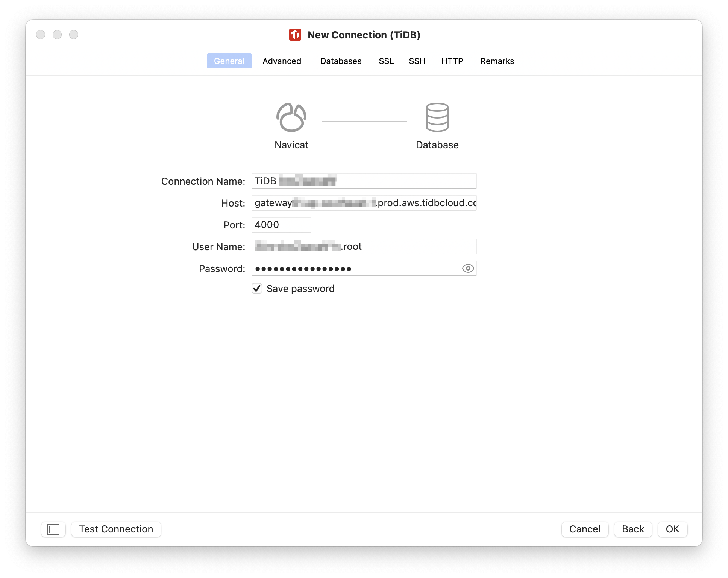Reveal password using the eye icon
The image size is (728, 578).
tap(467, 268)
